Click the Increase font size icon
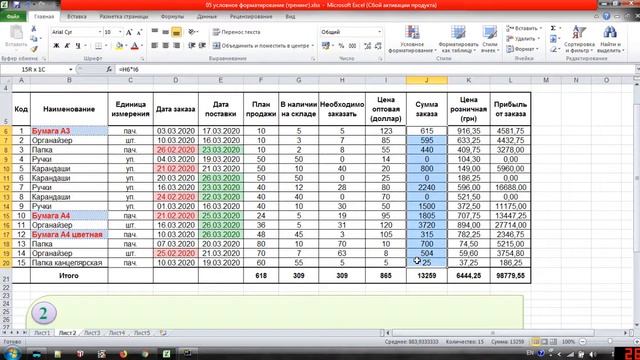 point(129,32)
